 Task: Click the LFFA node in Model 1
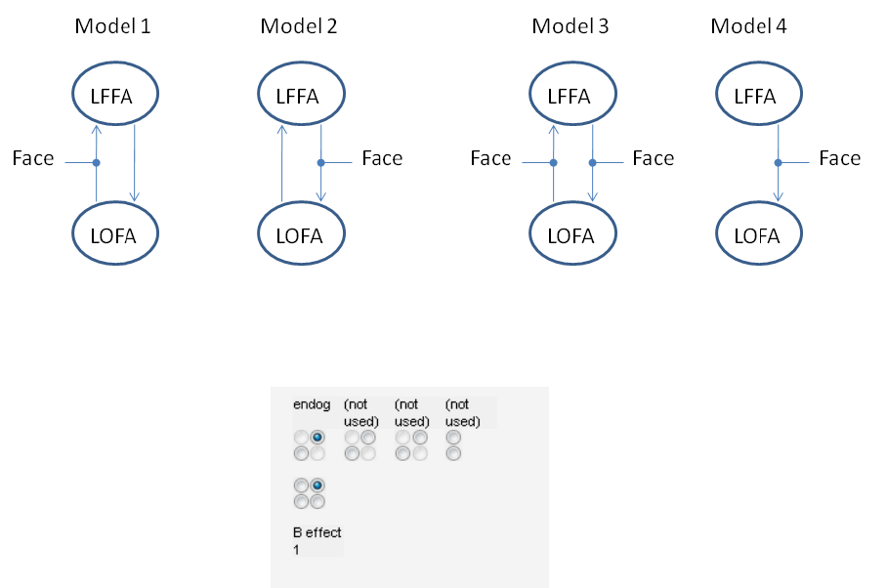coord(115,96)
